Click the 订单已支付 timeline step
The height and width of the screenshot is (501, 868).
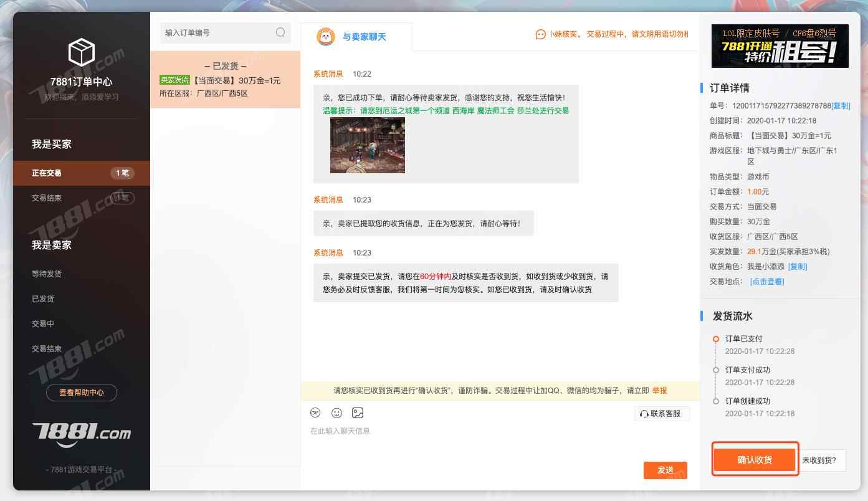744,339
